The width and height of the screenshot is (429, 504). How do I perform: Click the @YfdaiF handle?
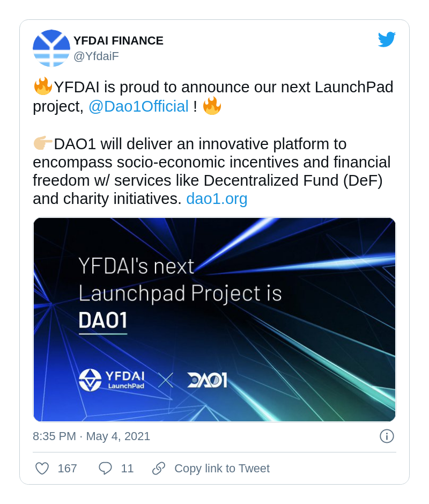[x=97, y=56]
